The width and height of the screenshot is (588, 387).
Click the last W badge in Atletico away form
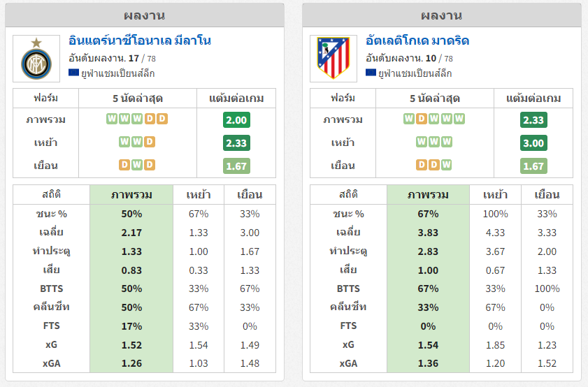pyautogui.click(x=446, y=165)
